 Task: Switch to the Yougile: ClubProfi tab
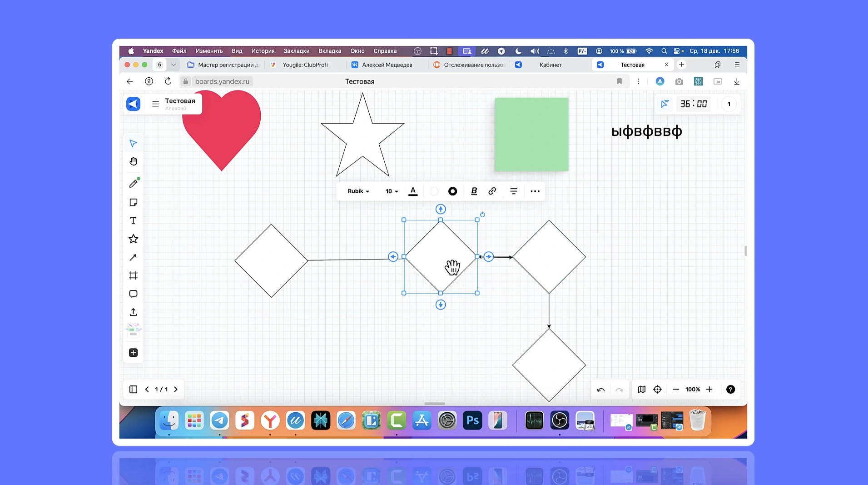click(x=305, y=65)
